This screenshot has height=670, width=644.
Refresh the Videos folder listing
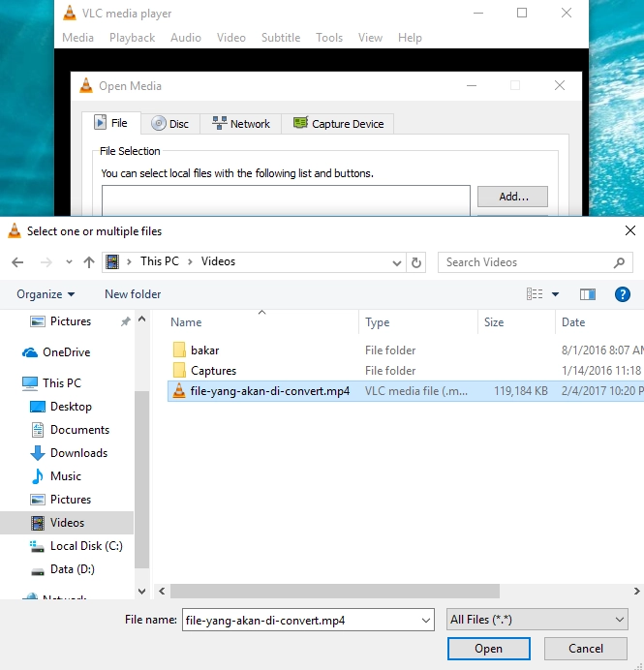416,262
